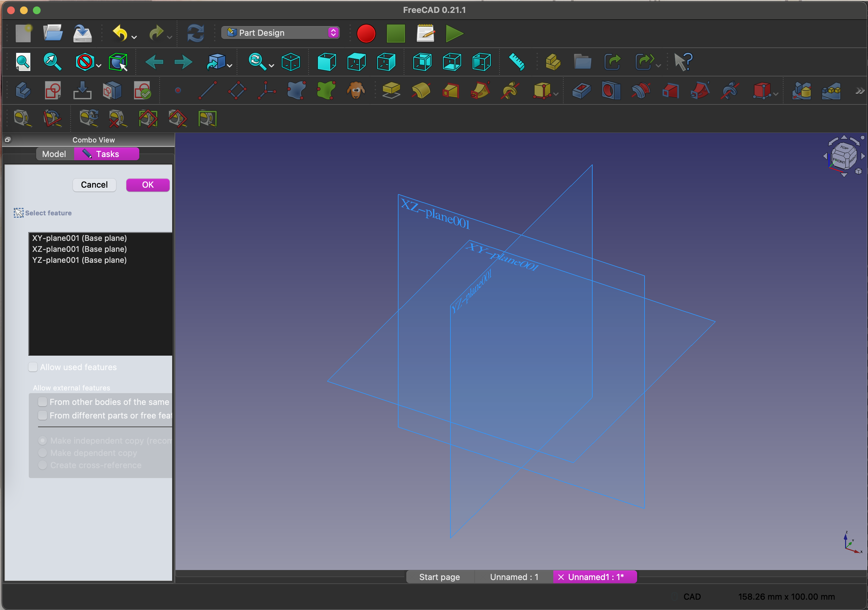Click the XZ-plane001 label in the viewport

435,214
